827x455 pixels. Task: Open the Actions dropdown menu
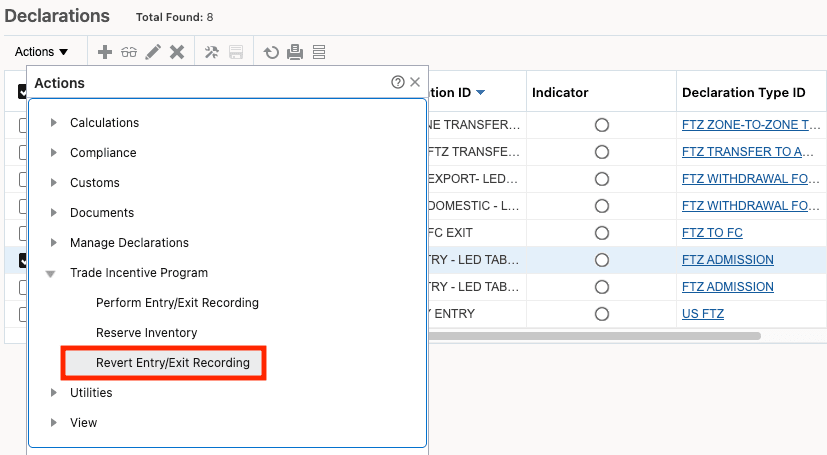41,52
